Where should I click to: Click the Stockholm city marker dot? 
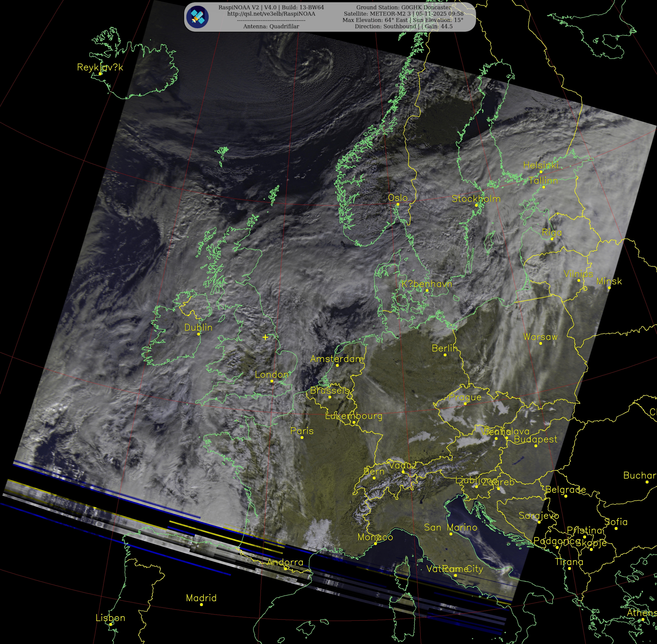tap(476, 205)
